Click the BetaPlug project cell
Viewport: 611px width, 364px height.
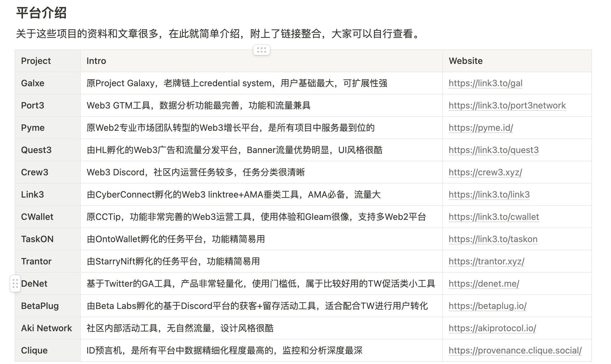[x=48, y=306]
